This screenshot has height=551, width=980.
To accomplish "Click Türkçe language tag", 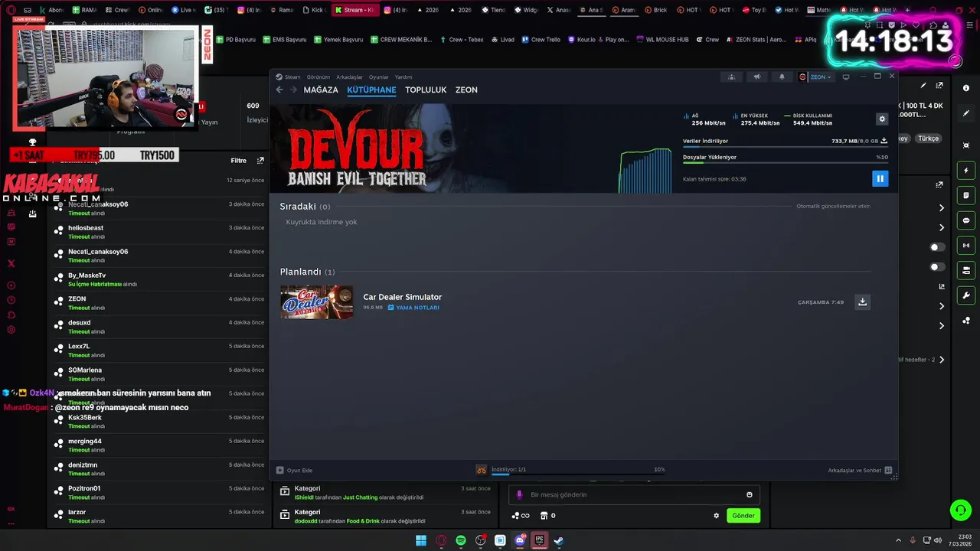I will point(928,139).
